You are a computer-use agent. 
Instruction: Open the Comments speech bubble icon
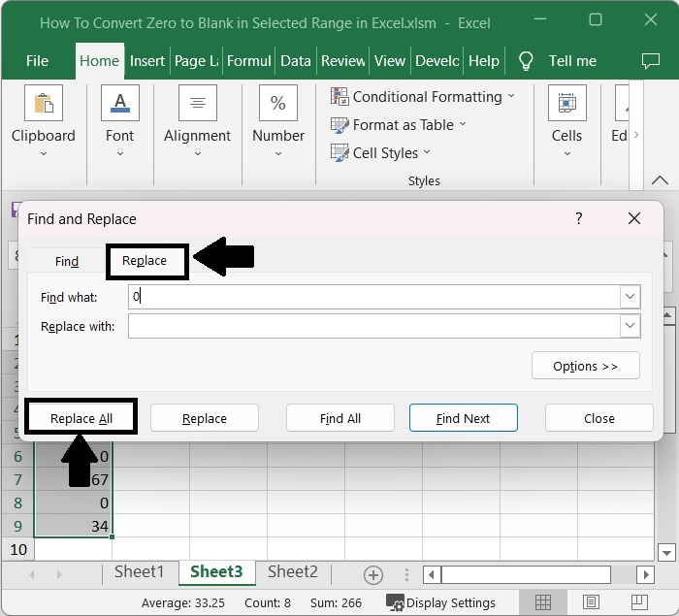click(x=651, y=61)
